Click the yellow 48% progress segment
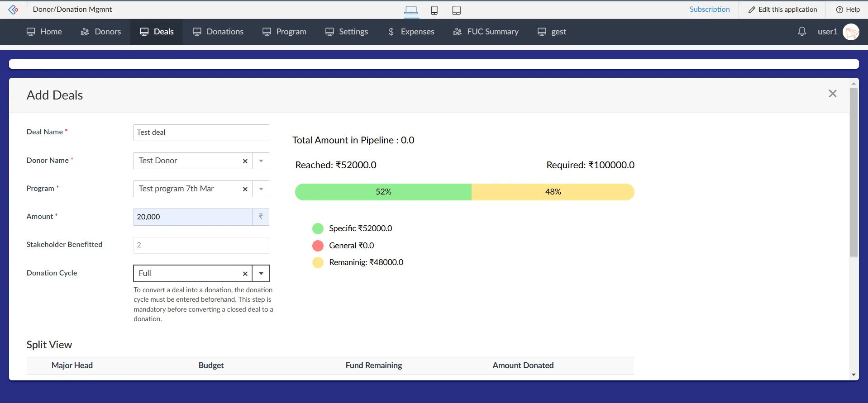 (553, 192)
